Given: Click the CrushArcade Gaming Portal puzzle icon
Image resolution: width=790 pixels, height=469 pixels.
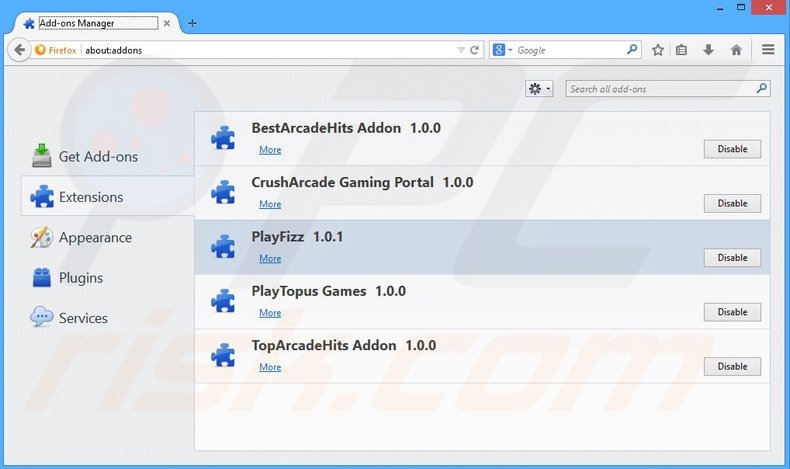Looking at the screenshot, I should (x=223, y=192).
